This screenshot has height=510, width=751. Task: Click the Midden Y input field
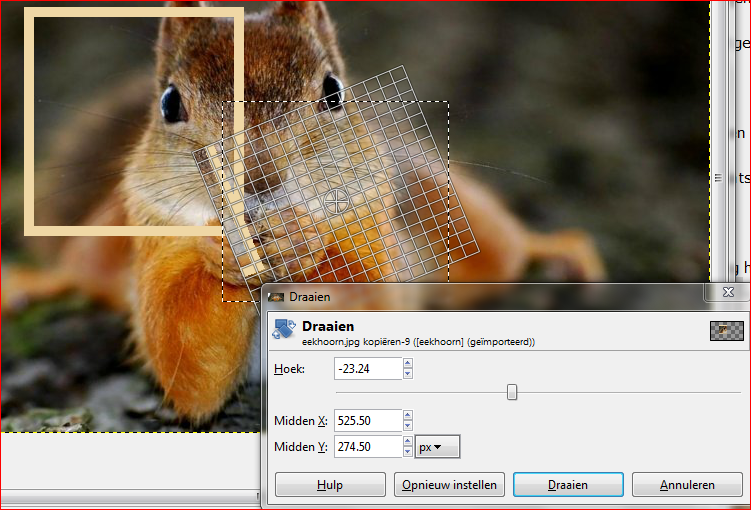pyautogui.click(x=367, y=447)
